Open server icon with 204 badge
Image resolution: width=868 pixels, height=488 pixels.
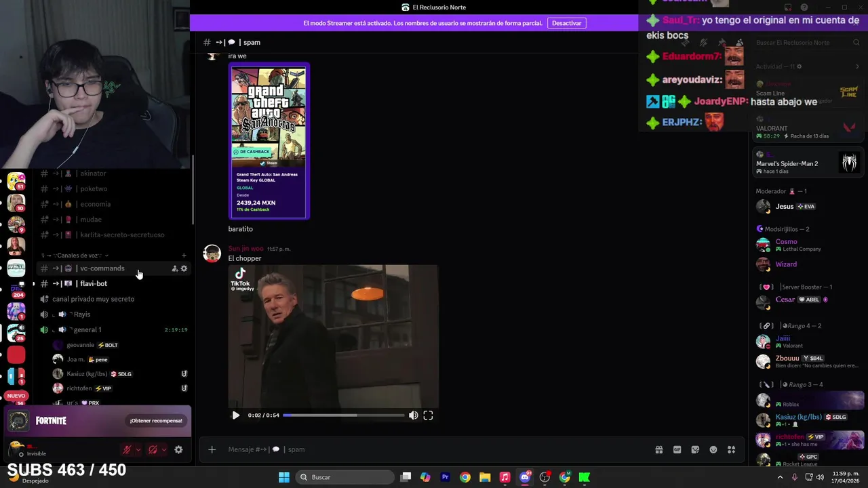click(16, 289)
